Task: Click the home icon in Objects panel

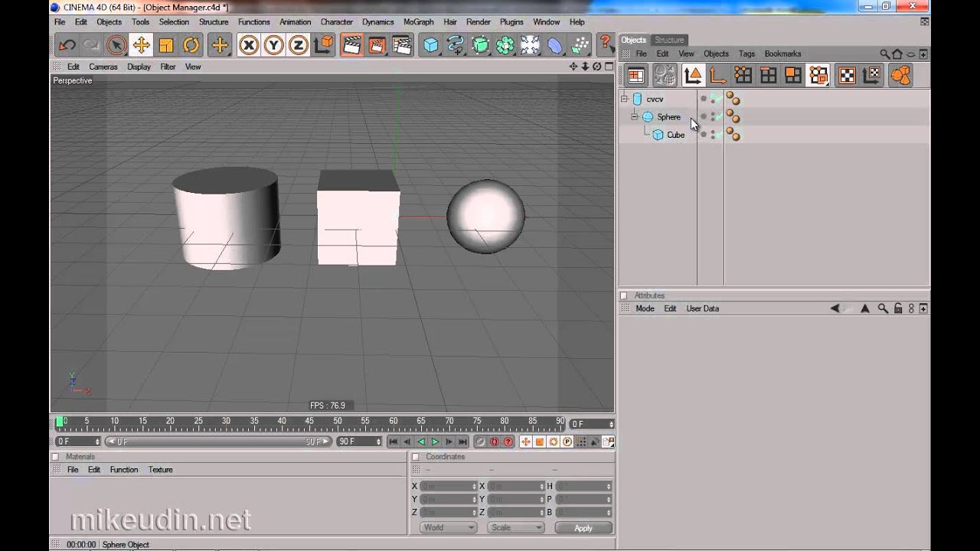Action: tap(897, 54)
